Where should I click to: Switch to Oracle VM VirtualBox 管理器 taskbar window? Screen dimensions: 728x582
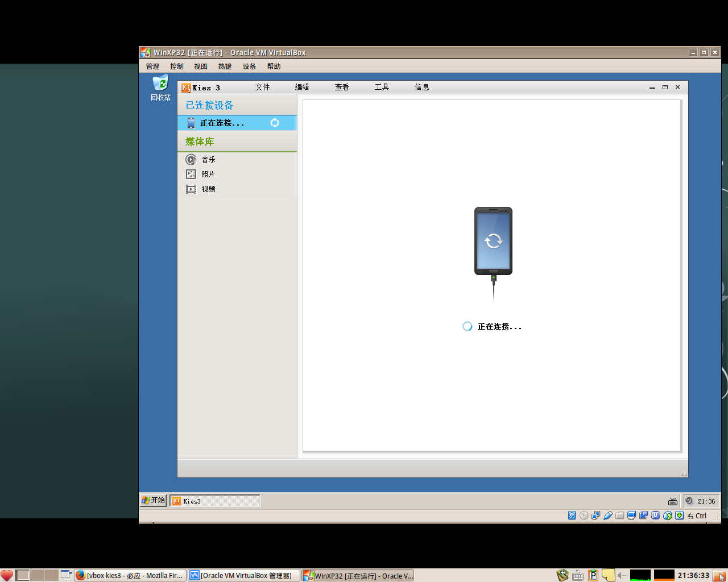(243, 575)
